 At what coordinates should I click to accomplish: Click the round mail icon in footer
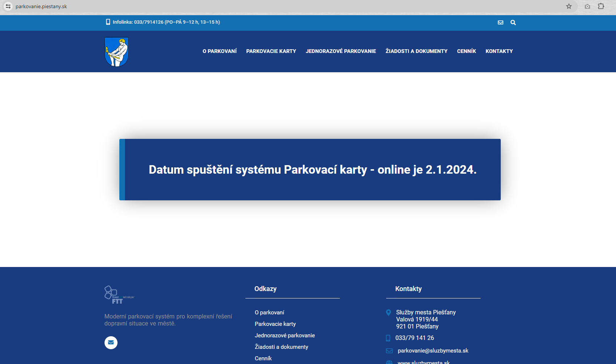111,343
